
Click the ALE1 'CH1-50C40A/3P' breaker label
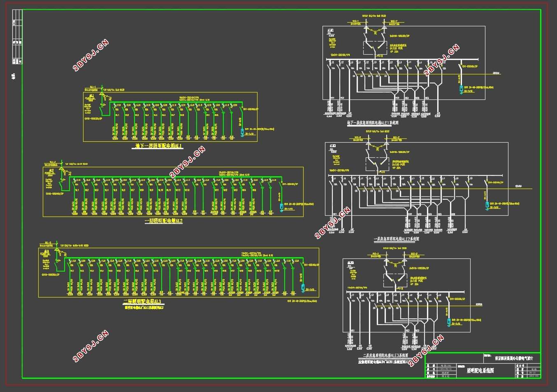(x=470, y=66)
